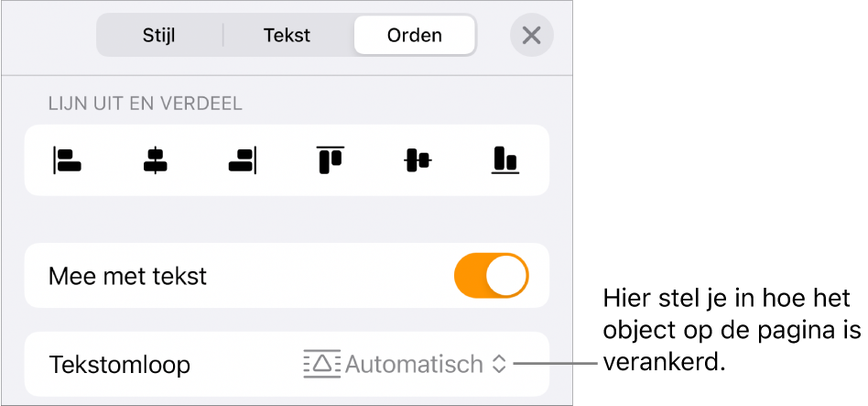Align object to left edge
The width and height of the screenshot is (868, 406).
(68, 161)
